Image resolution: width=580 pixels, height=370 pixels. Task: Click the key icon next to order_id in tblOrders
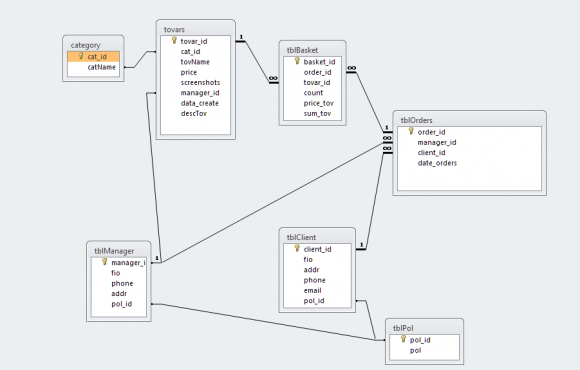click(411, 131)
